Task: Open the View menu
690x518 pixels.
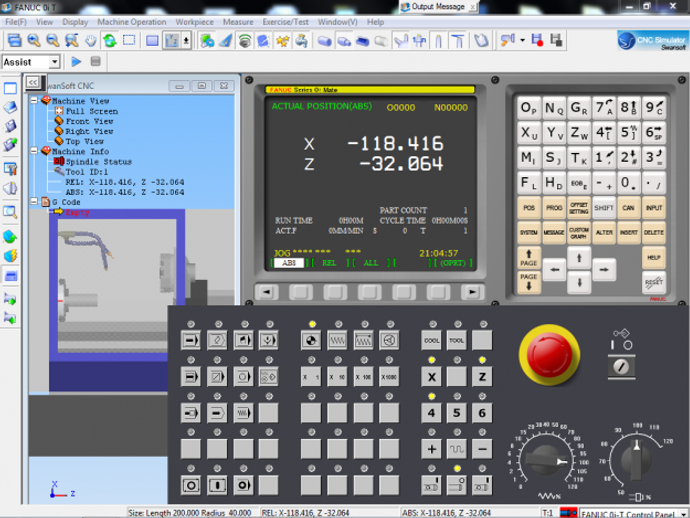Action: click(44, 22)
